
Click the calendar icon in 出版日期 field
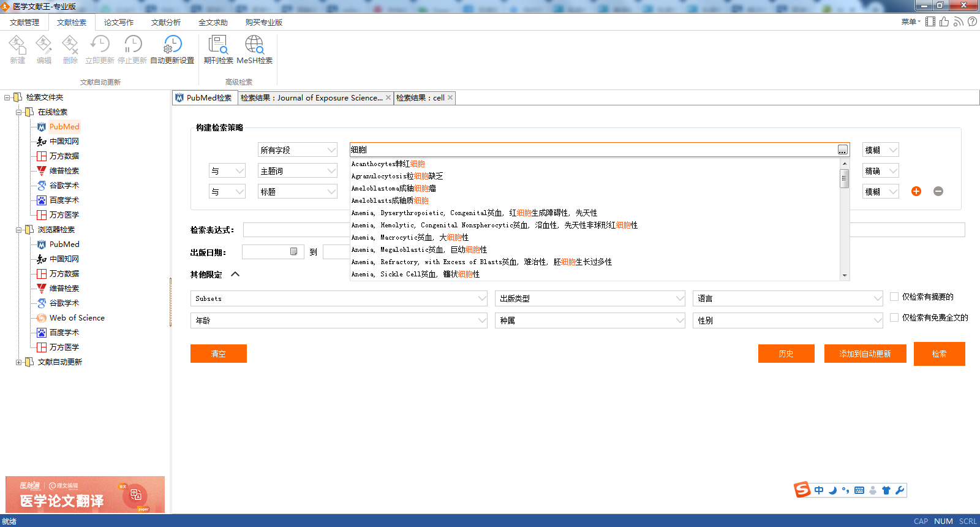pyautogui.click(x=294, y=252)
